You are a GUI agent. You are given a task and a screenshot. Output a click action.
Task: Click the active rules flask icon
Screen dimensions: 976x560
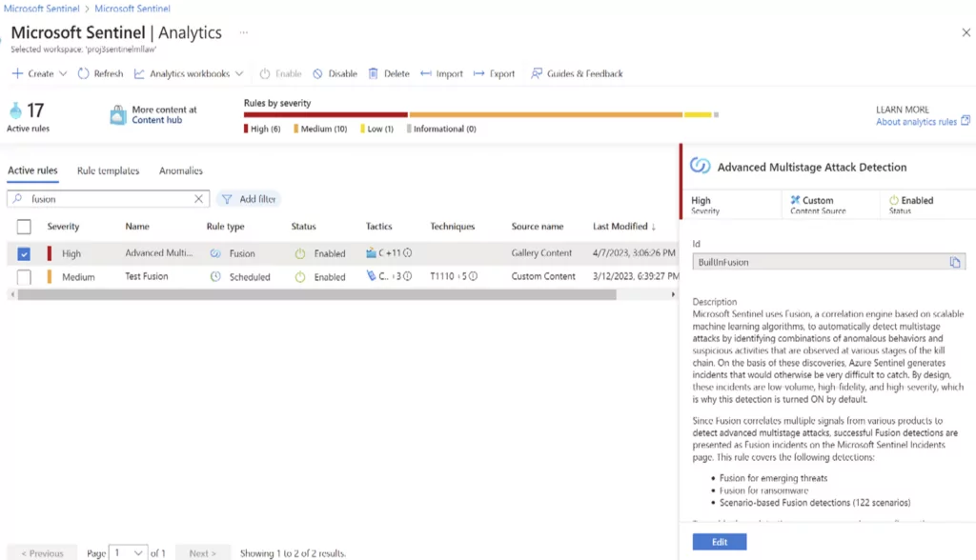15,110
